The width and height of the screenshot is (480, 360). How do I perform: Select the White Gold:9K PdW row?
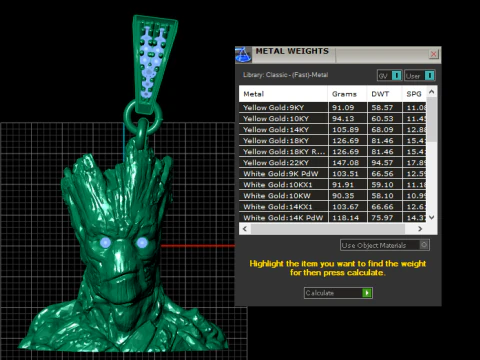point(333,173)
